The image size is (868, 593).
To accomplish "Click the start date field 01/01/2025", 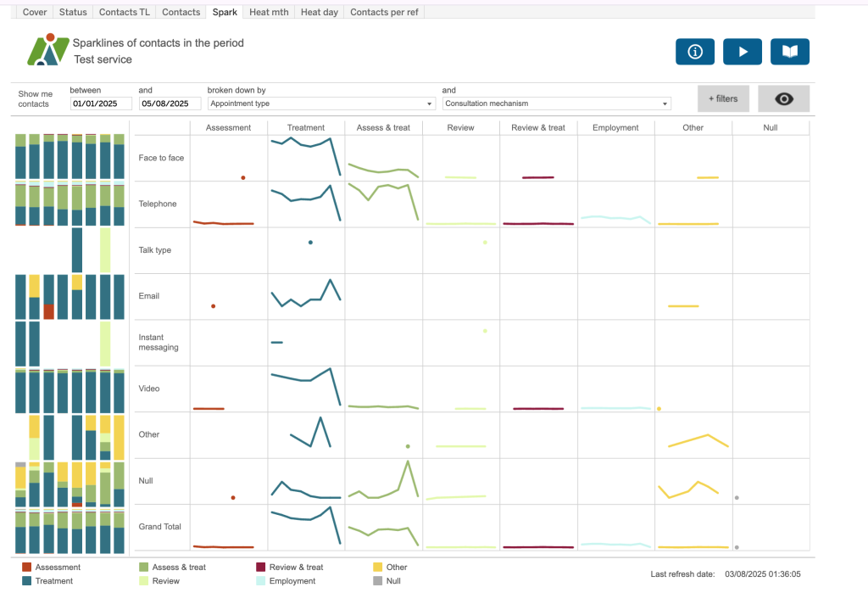I will (101, 103).
